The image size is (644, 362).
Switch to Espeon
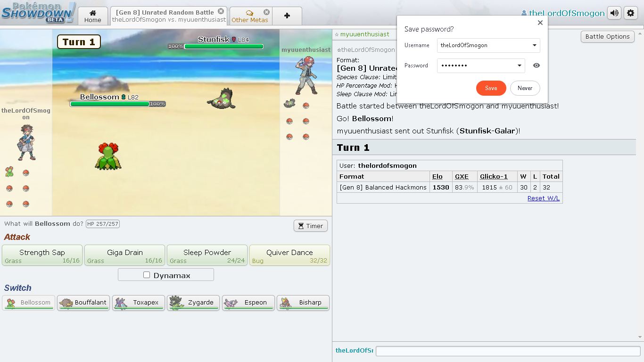pos(248,303)
